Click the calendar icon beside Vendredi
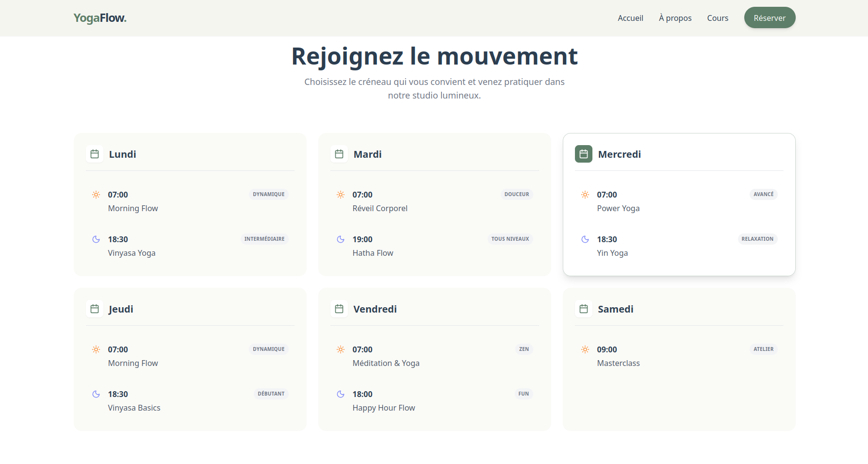Screen dimensions: 868x464 pos(339,309)
